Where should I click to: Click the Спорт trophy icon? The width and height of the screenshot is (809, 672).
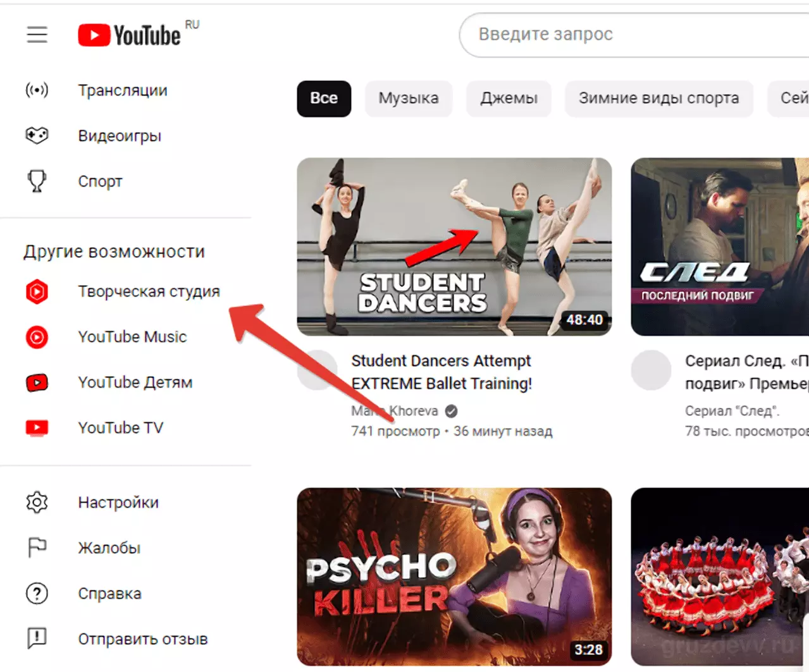click(37, 181)
